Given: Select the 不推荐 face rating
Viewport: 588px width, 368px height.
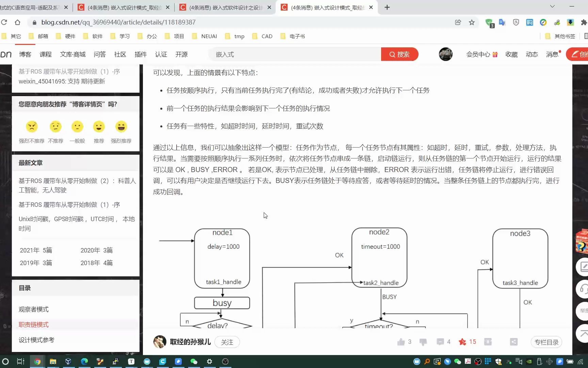Looking at the screenshot, I should [x=55, y=127].
